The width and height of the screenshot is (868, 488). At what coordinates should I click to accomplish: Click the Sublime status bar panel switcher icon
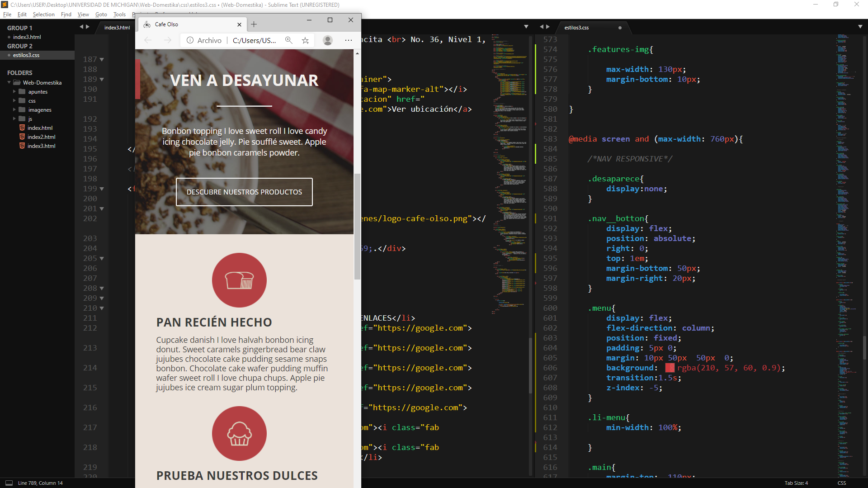click(x=9, y=483)
